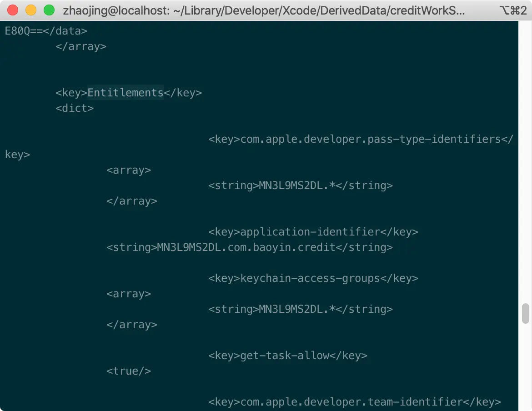Click the MN3L9MS2DL.* string under keychain-access-groups
This screenshot has height=411, width=532.
pos(301,309)
